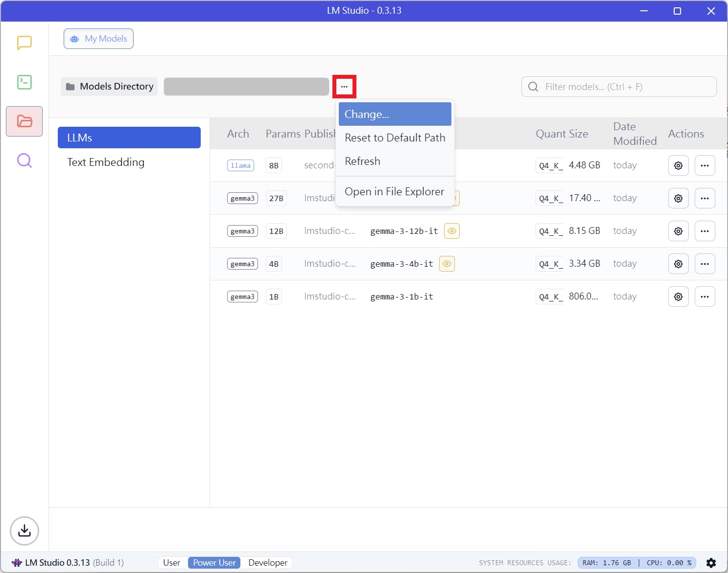Sort by the Arch column header
728x573 pixels.
tap(238, 134)
